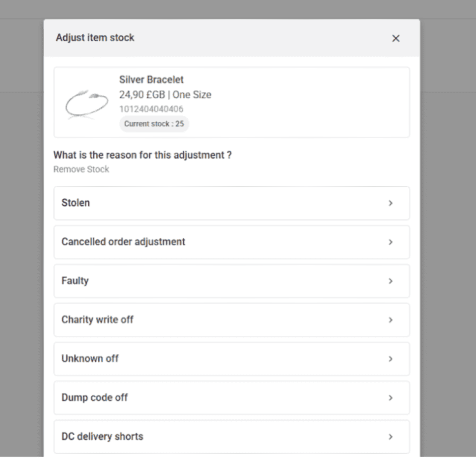The height and width of the screenshot is (469, 476).
Task: Close the Adjust item stock dialog
Action: click(396, 39)
